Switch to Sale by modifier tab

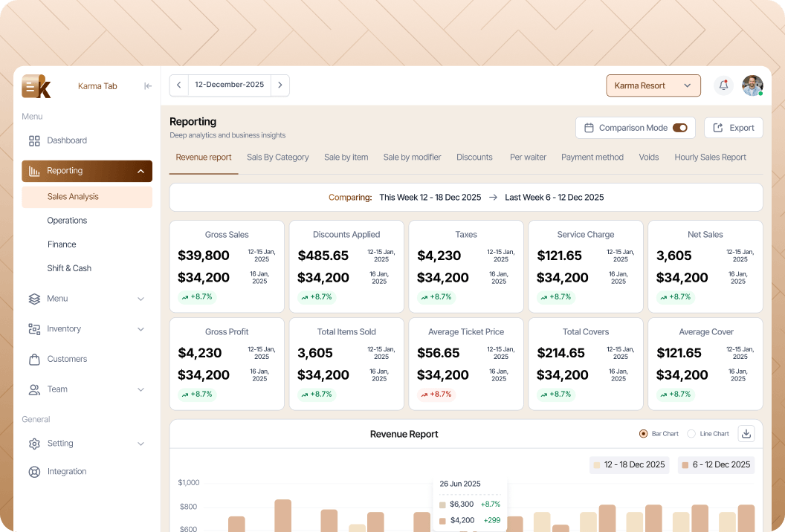pyautogui.click(x=412, y=157)
